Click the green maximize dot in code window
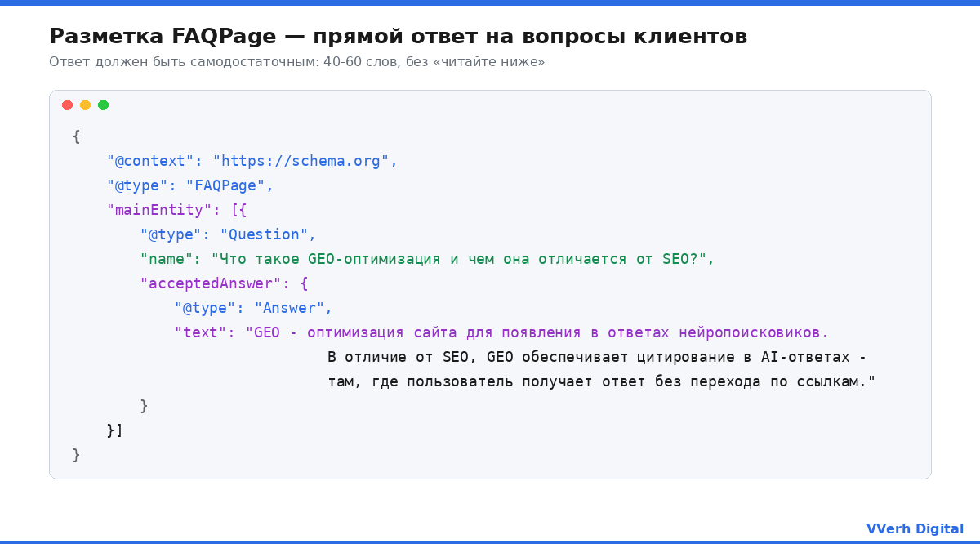The width and height of the screenshot is (980, 544). (x=103, y=105)
